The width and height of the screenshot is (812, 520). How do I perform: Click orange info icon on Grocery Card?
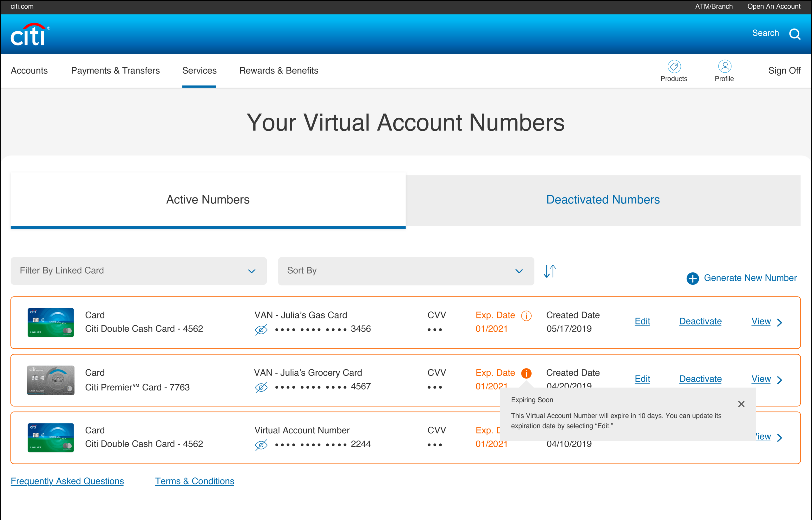click(526, 373)
